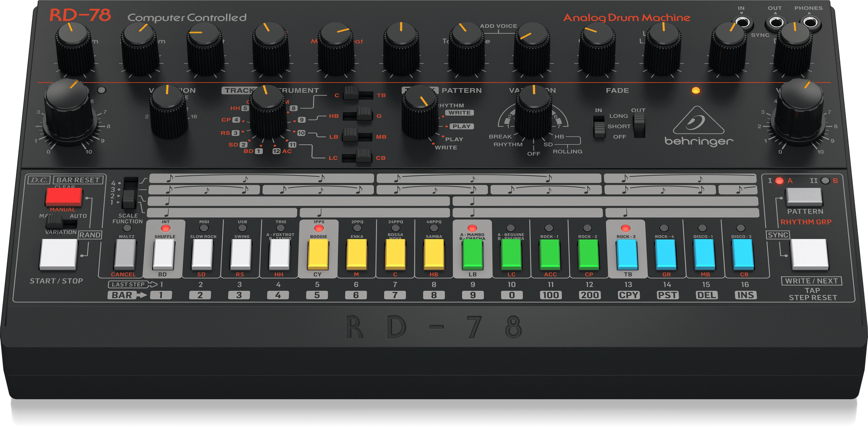Click the FUNCTION LED above CANCEL
Viewport: 868px width, 427px height.
[127, 228]
